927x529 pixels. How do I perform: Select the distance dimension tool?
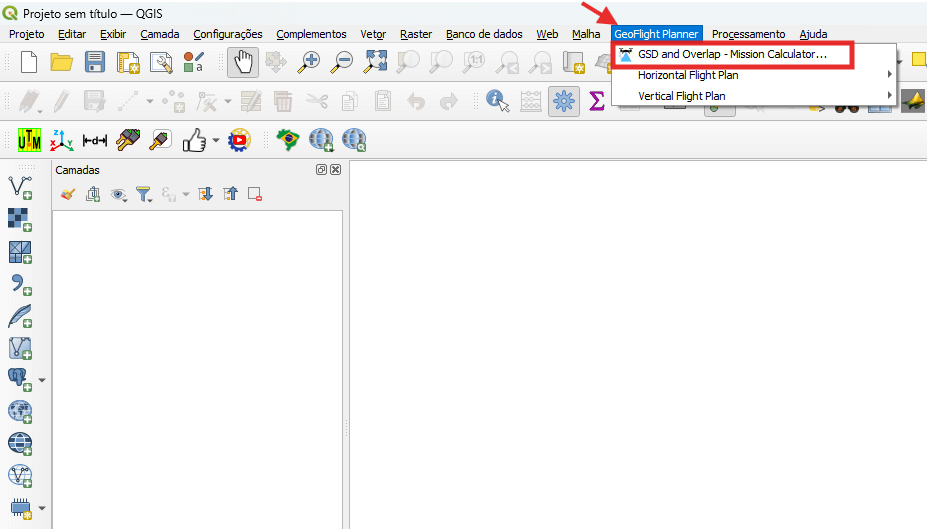click(95, 141)
